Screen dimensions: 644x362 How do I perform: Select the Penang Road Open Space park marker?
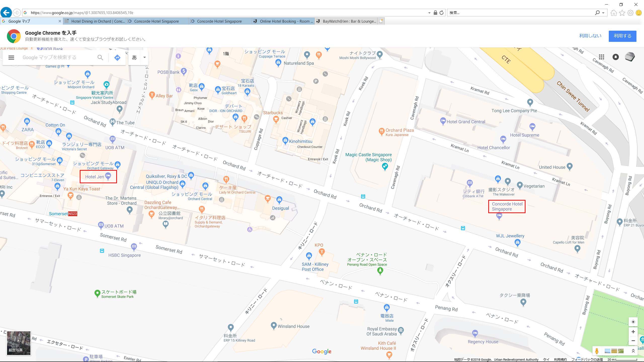(380, 271)
